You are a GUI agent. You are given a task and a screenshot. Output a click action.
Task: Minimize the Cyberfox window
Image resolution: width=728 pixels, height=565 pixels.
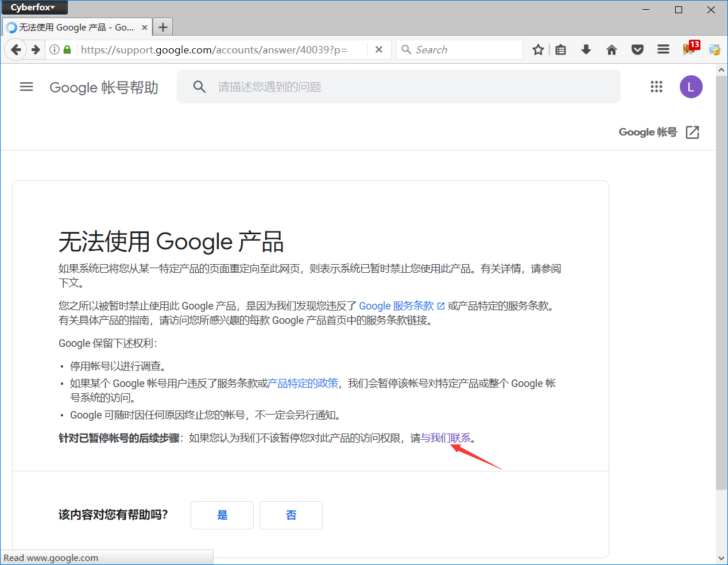coord(646,9)
